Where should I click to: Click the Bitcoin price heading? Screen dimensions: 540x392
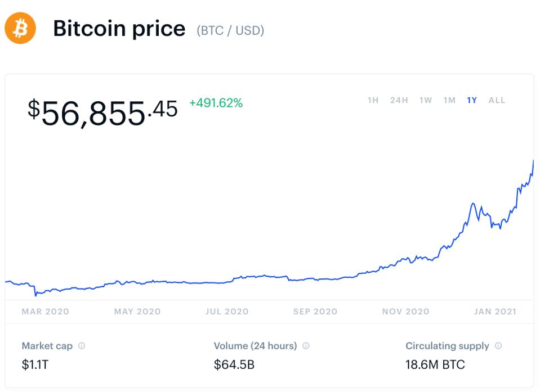pyautogui.click(x=119, y=29)
